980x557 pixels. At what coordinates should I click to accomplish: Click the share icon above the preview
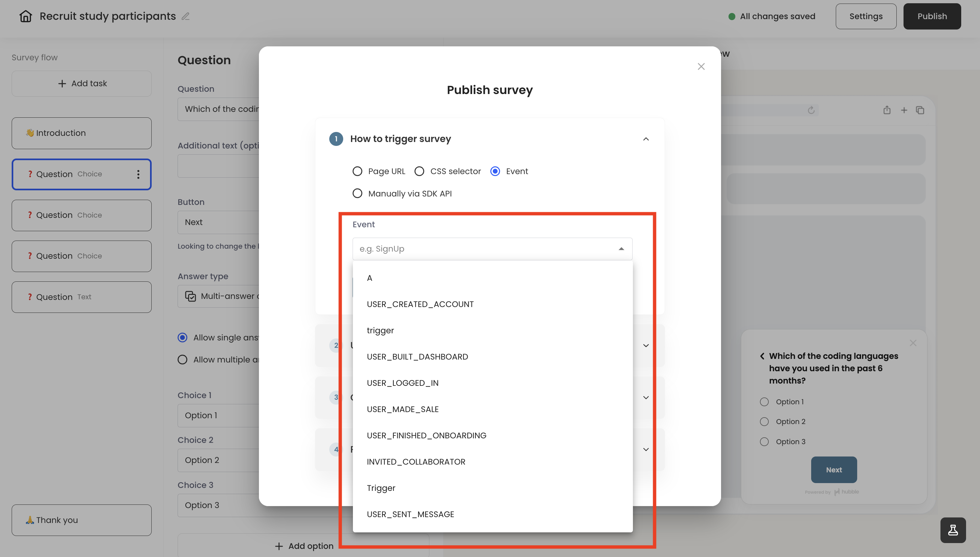point(887,110)
